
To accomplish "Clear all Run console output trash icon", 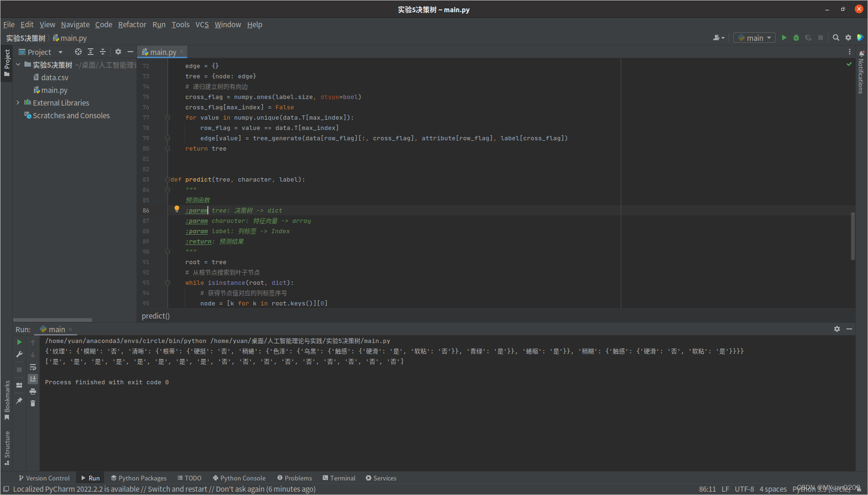I will tap(33, 404).
